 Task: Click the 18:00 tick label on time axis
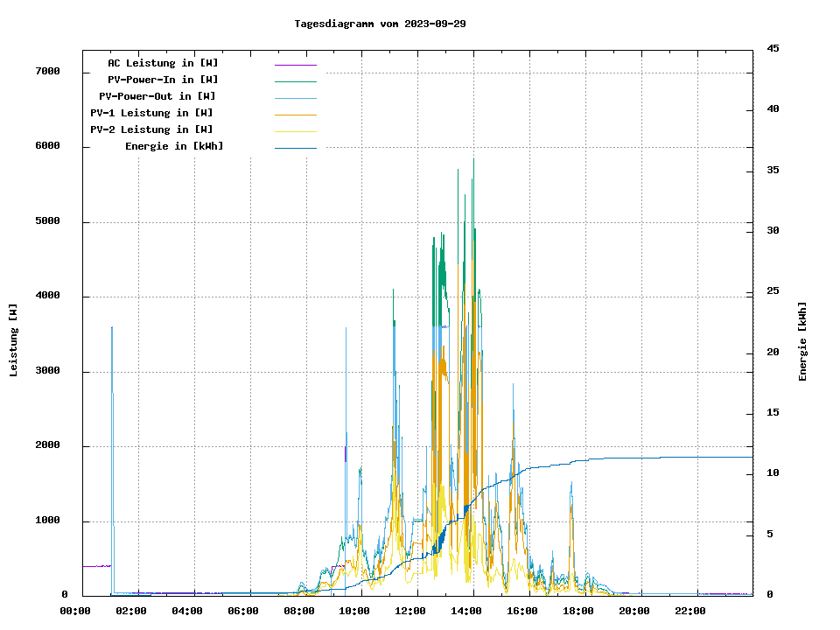[x=578, y=611]
